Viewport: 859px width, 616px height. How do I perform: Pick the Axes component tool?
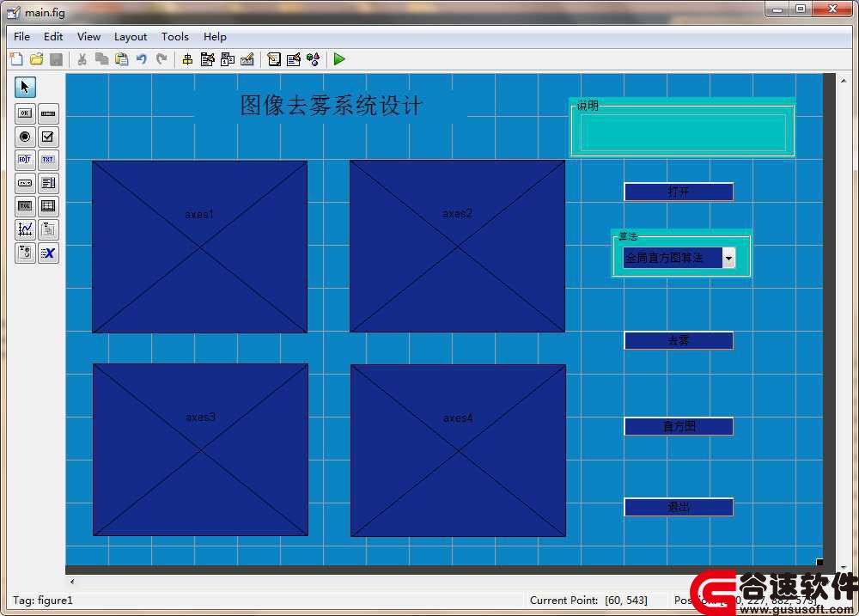tap(25, 229)
